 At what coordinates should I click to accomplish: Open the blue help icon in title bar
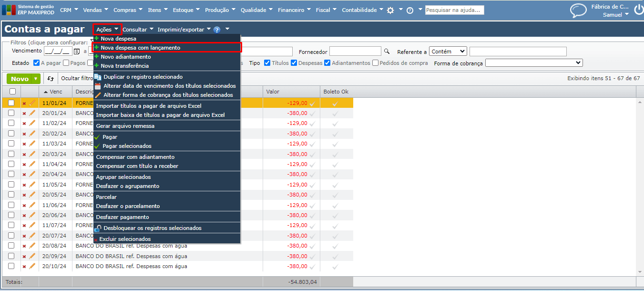(x=217, y=30)
